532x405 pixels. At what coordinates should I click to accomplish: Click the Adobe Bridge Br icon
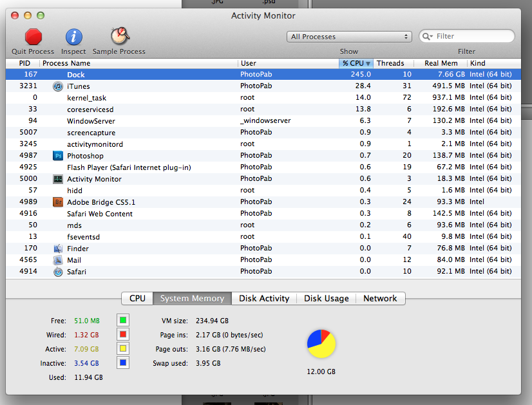click(58, 202)
